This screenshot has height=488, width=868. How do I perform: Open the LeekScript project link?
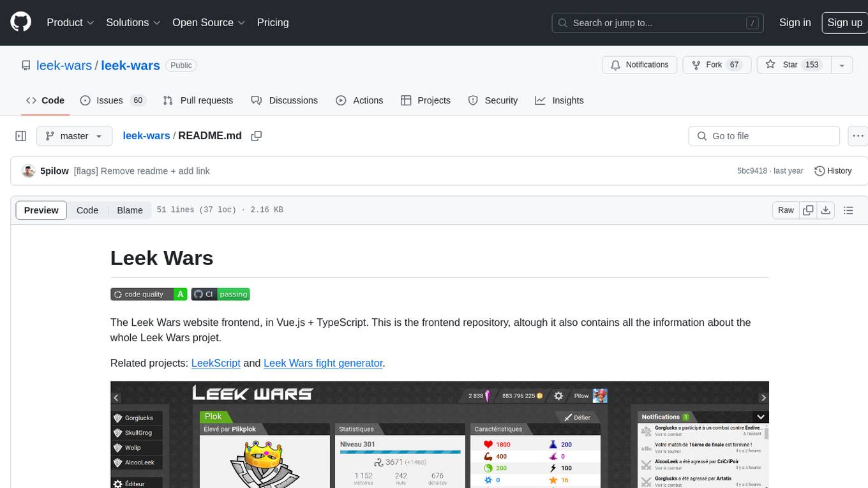(x=216, y=363)
